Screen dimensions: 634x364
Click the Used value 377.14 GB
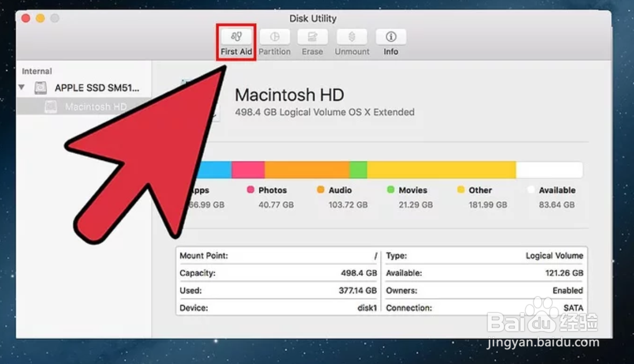coord(358,290)
